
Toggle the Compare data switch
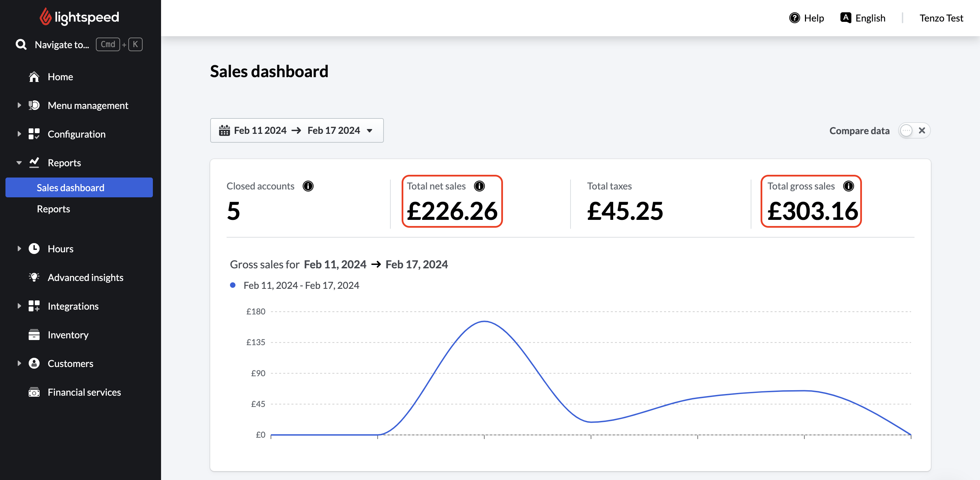pyautogui.click(x=914, y=130)
